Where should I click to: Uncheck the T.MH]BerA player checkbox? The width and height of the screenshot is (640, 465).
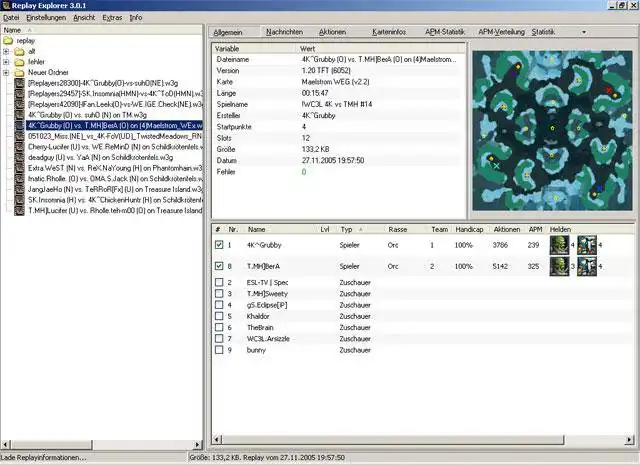[219, 266]
